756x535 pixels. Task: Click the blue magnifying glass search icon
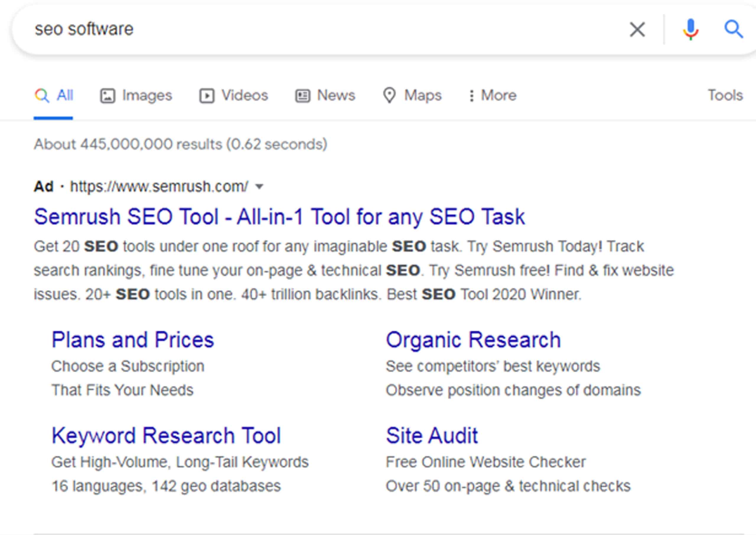pyautogui.click(x=734, y=29)
